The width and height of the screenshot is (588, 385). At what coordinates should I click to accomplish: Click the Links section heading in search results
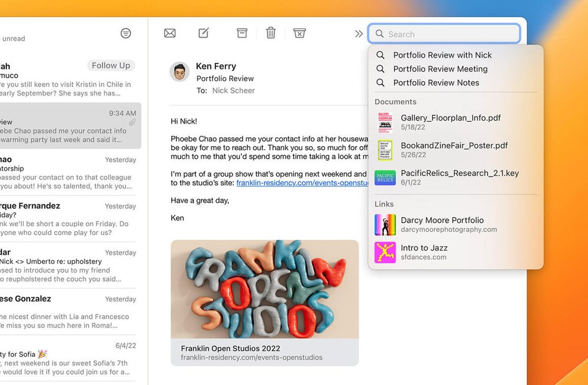pos(384,204)
